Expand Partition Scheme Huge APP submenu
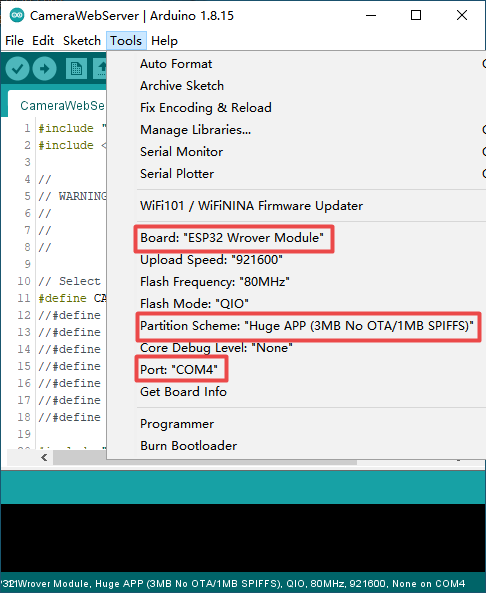The width and height of the screenshot is (486, 593). coord(296,326)
